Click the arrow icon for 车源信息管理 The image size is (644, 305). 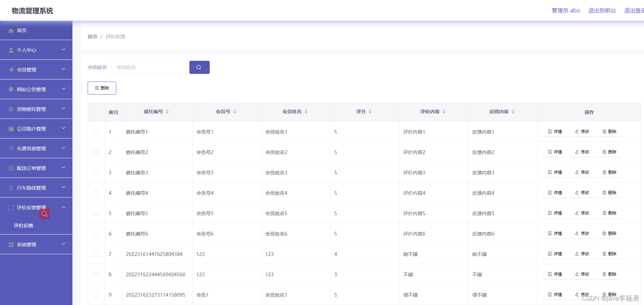pyautogui.click(x=11, y=149)
